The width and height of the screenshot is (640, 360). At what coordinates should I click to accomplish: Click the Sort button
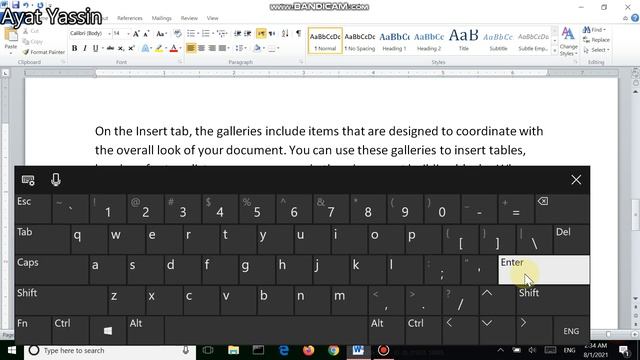(x=285, y=33)
